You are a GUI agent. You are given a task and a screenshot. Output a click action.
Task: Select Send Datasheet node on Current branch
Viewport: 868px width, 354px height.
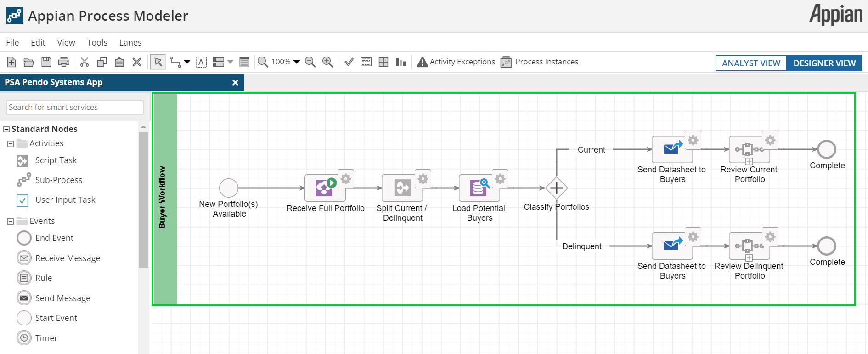[672, 149]
